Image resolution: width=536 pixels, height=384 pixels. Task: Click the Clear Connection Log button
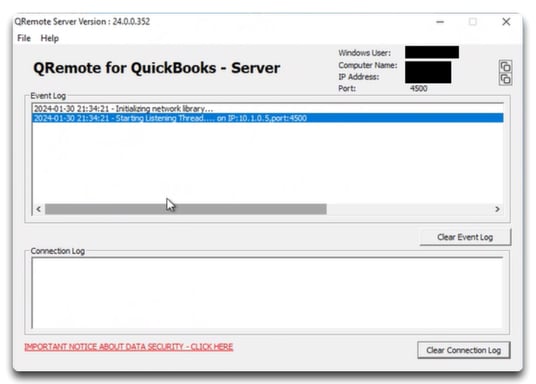click(x=464, y=350)
